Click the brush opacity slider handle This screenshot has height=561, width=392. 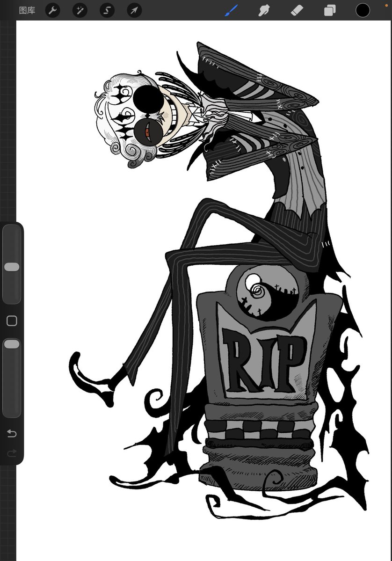[x=12, y=344]
